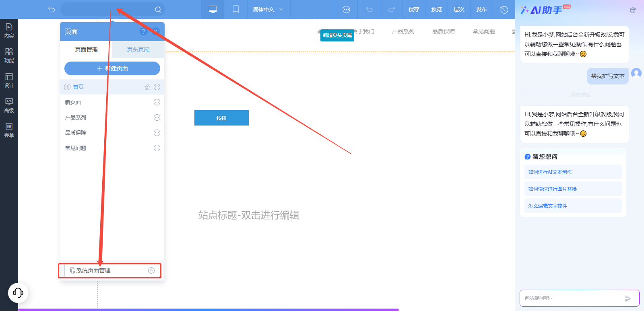Click the AI助手 logo
This screenshot has width=644, height=311.
(x=545, y=10)
